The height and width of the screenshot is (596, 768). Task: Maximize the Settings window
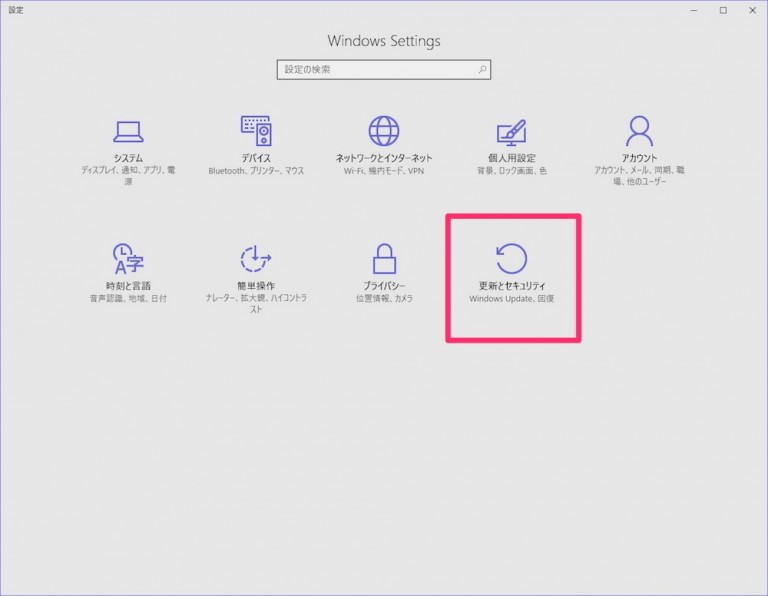[x=723, y=10]
